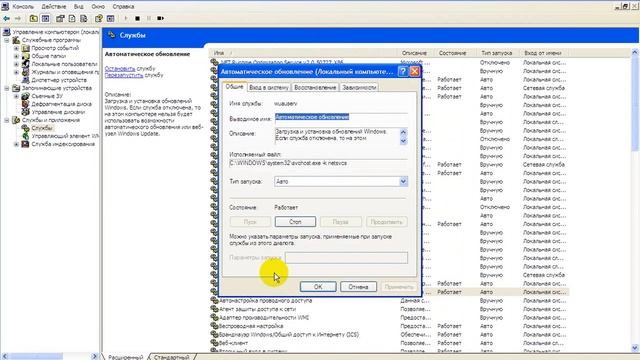Expand the Просмотр событий node
The image size is (640, 360).
pyautogui.click(x=16, y=48)
